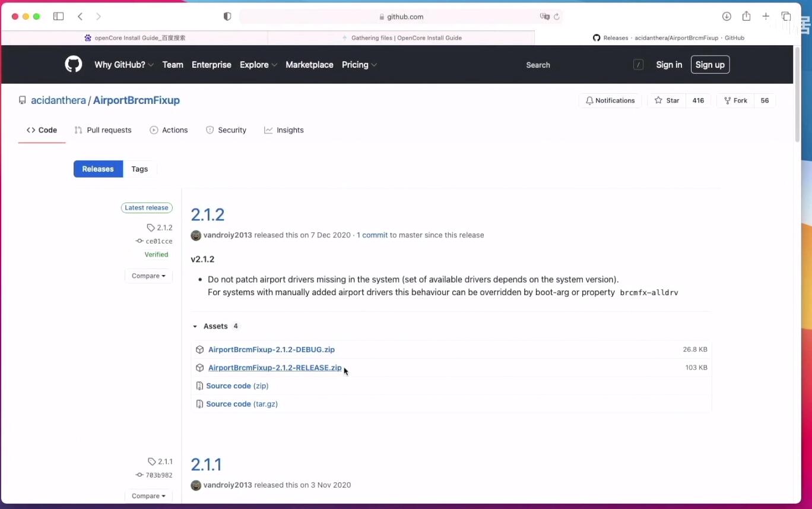Click vandroiy2013 avatar in 2.1.1 release
812x509 pixels.
point(196,485)
